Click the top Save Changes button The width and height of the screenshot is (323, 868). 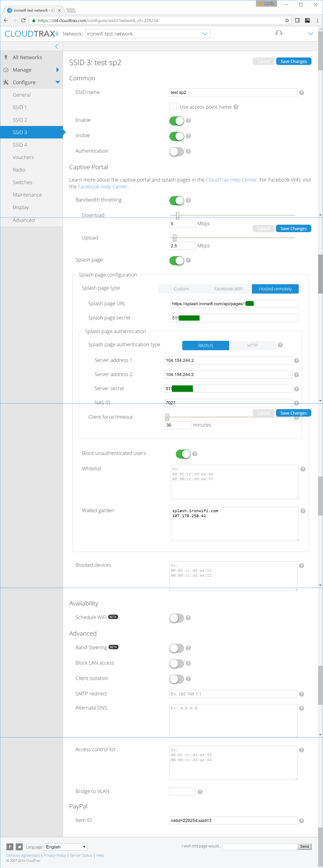click(x=294, y=61)
